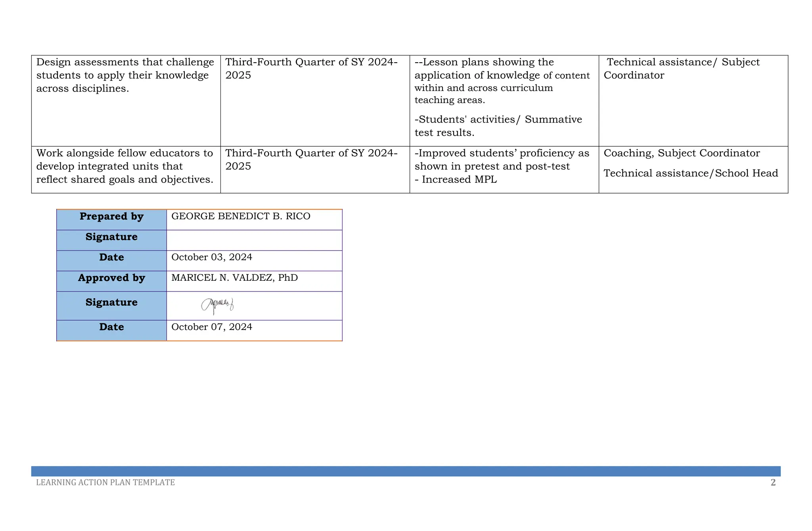Click the blue footer bar
The width and height of the screenshot is (812, 531).
click(406, 471)
